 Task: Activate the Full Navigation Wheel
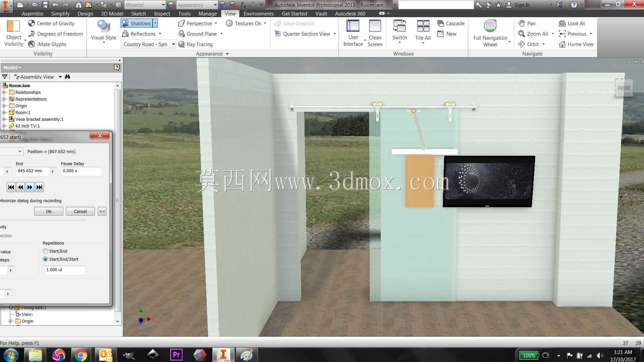pos(490,33)
